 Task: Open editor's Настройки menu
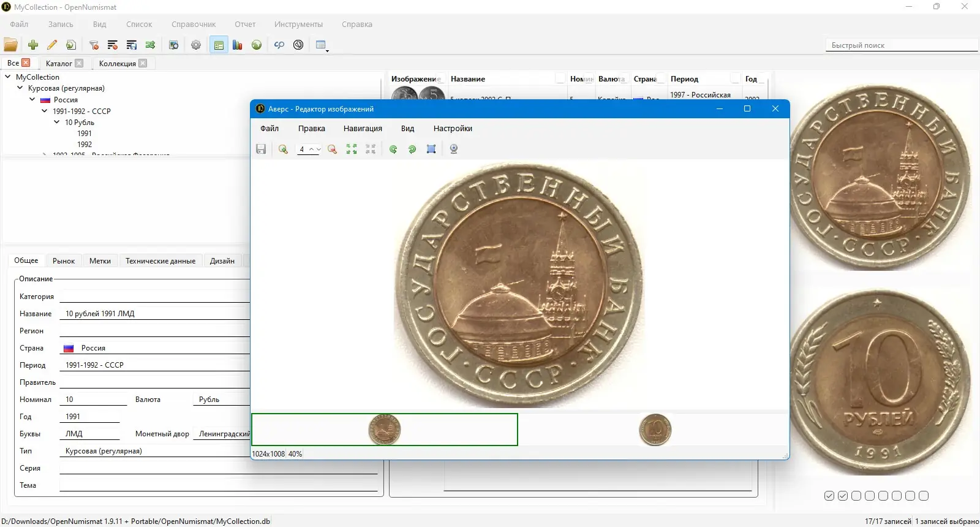point(453,128)
